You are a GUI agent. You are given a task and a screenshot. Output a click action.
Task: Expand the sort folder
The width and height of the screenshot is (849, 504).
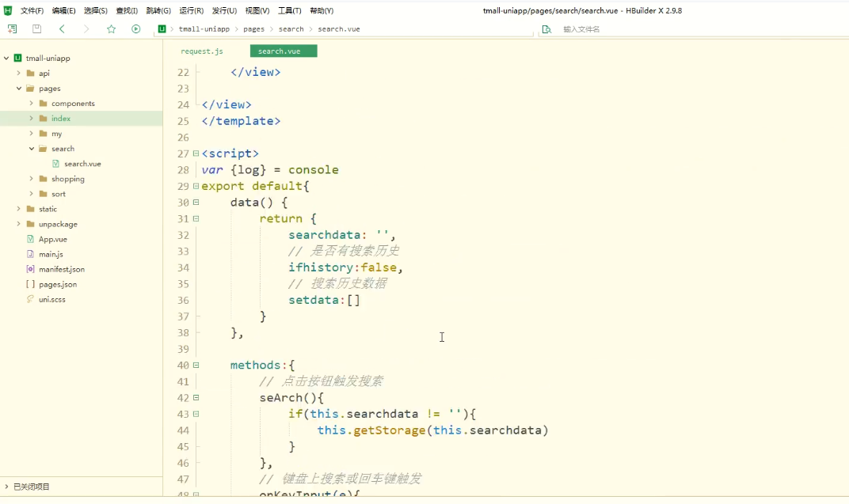click(31, 194)
